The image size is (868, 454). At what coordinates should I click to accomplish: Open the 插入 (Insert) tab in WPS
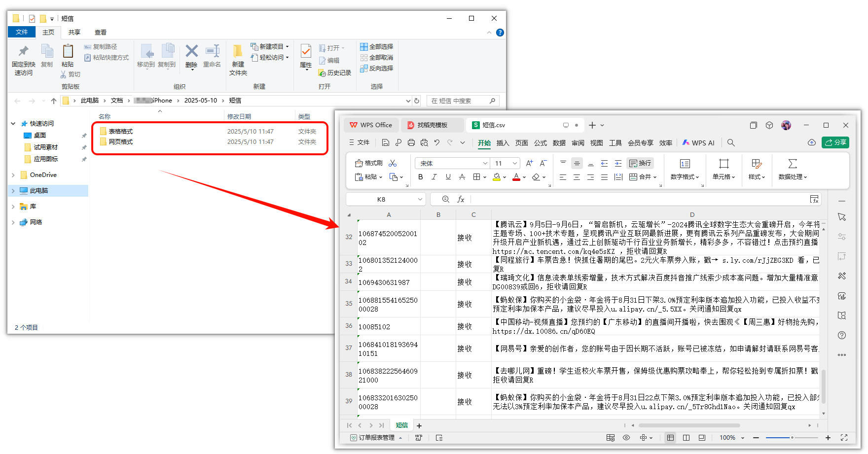point(503,143)
